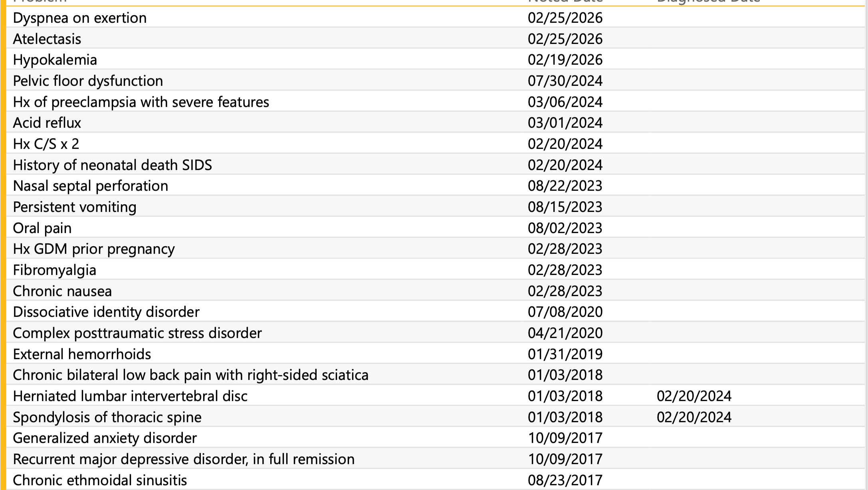Select Herniated lumbar intervertebral disc row
Viewport: 868px width, 490px height.
point(130,396)
